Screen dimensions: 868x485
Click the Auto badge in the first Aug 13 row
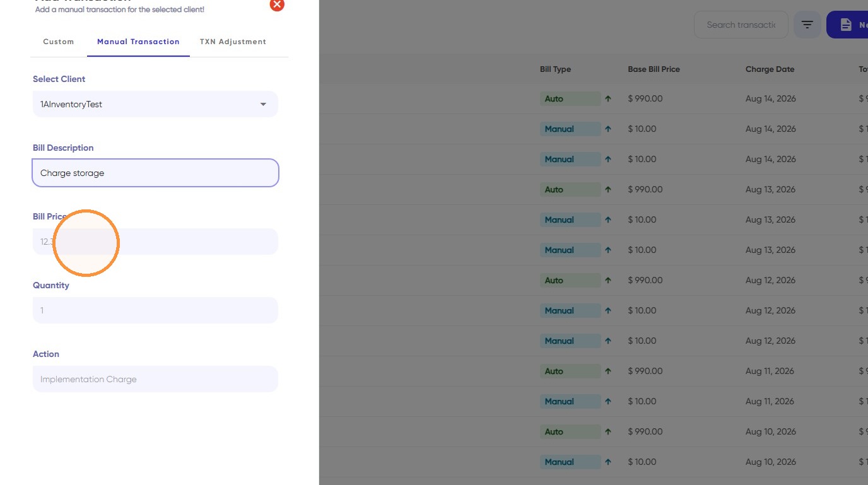(570, 189)
